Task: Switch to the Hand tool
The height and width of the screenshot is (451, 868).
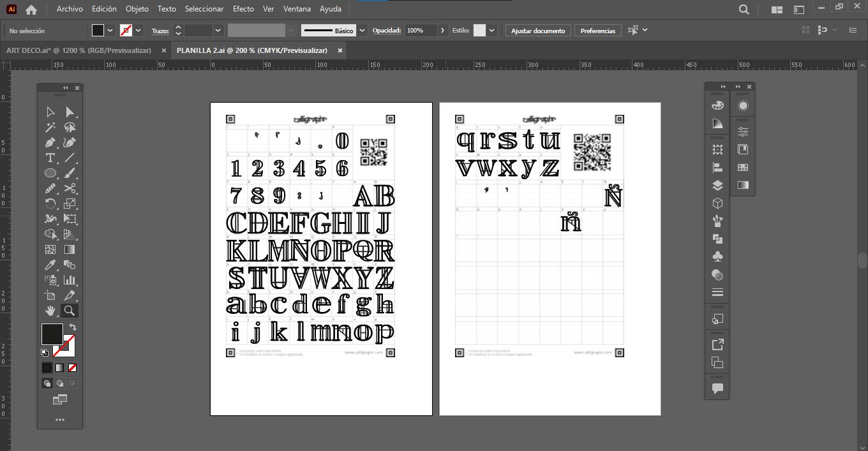Action: (x=50, y=311)
